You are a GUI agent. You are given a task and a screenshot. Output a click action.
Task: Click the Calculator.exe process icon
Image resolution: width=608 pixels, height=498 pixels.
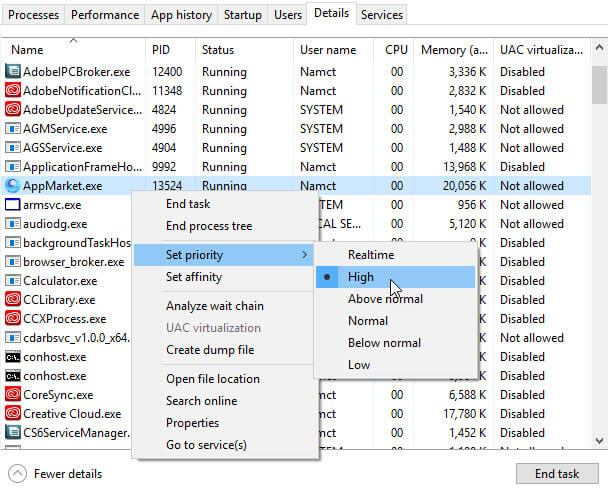click(x=13, y=280)
